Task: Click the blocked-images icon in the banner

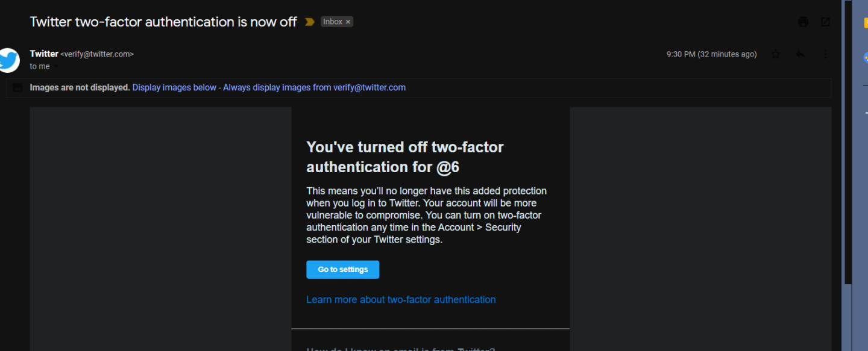Action: coord(17,87)
